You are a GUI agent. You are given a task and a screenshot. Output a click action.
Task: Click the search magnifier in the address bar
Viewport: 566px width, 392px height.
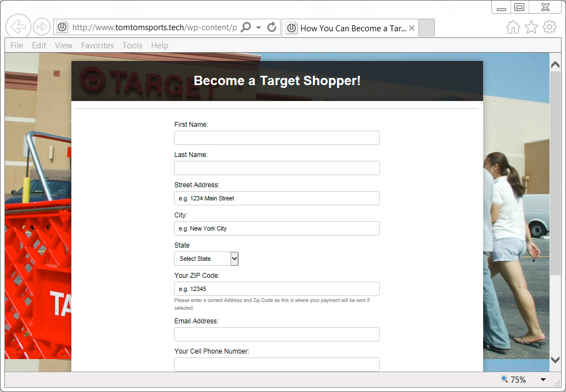coord(246,27)
